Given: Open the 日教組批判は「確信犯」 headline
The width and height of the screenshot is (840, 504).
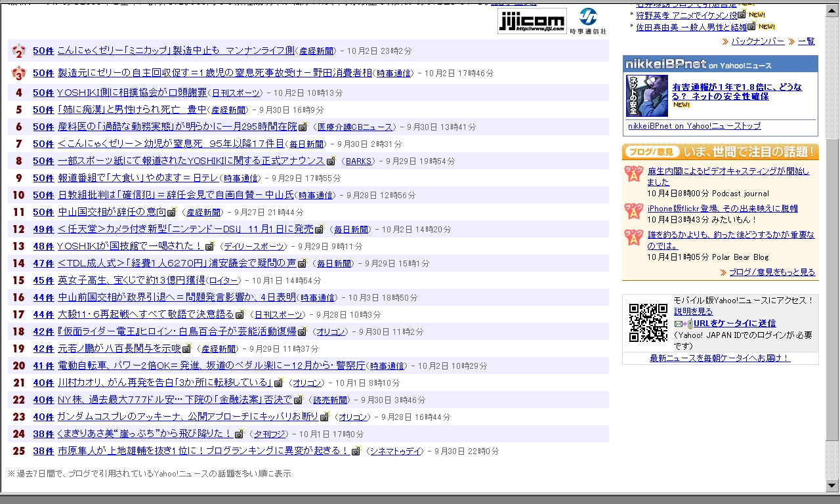Looking at the screenshot, I should pos(176,195).
